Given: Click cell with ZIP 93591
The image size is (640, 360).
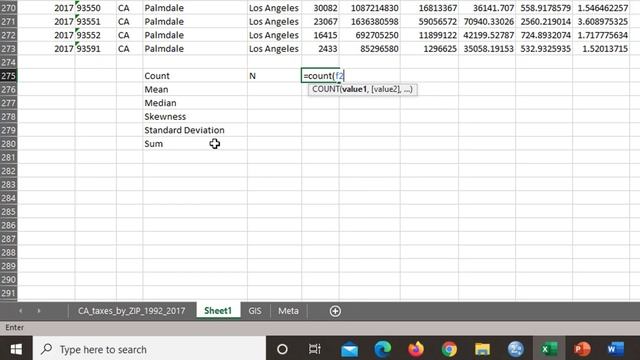Looking at the screenshot, I should pos(96,49).
